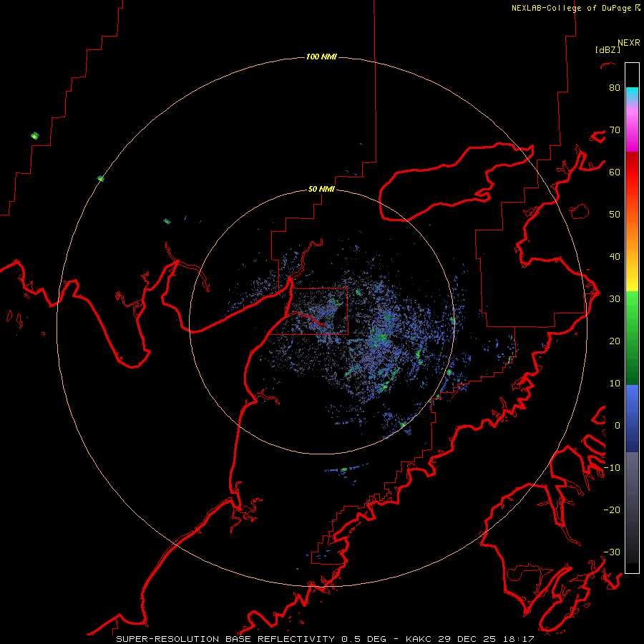644x644 pixels.
Task: Click the 70 dBZ scale value
Action: point(615,130)
